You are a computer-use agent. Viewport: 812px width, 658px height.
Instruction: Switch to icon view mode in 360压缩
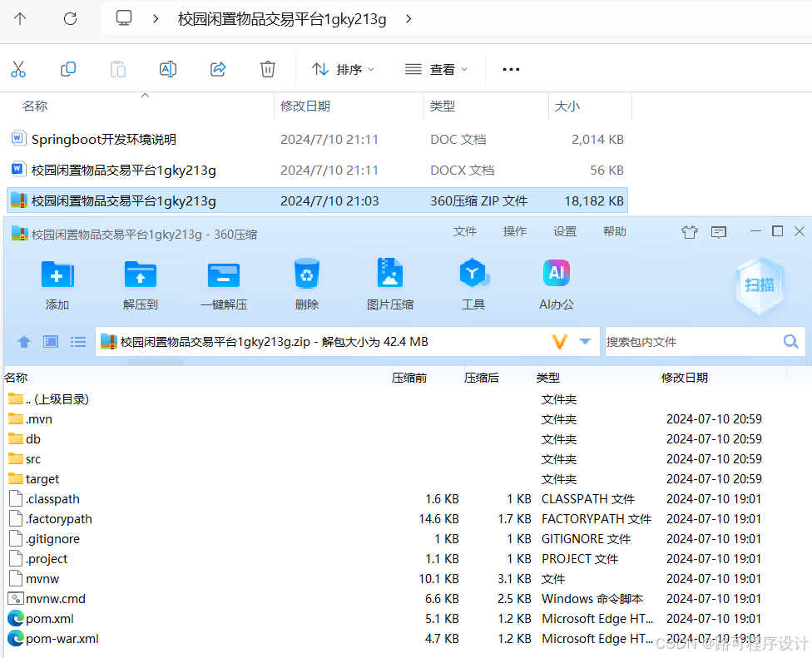pyautogui.click(x=51, y=342)
